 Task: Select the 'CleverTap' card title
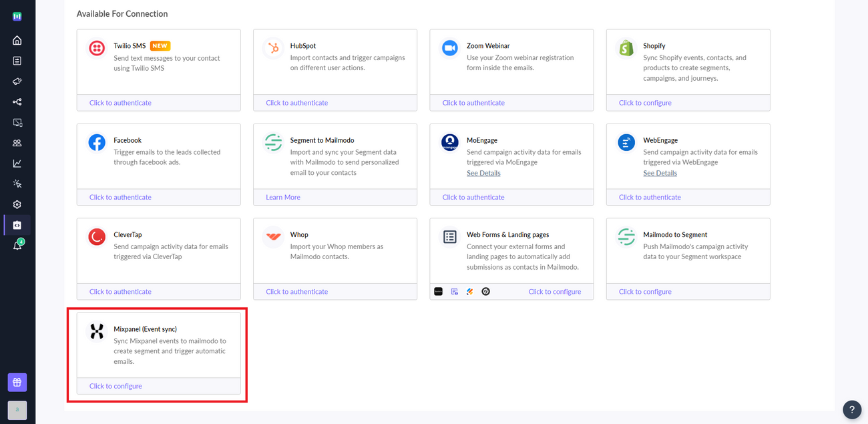(x=128, y=235)
